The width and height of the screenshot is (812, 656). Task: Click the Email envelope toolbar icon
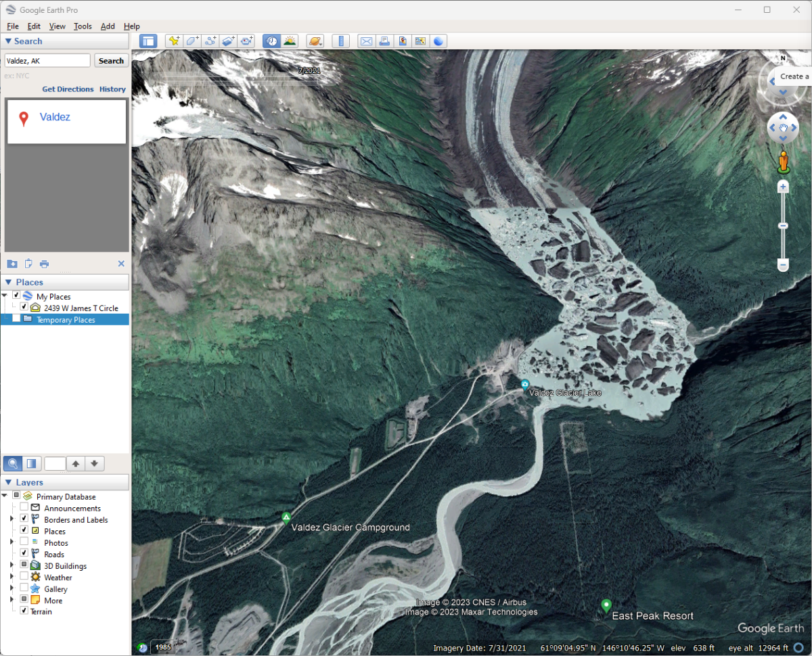point(366,41)
